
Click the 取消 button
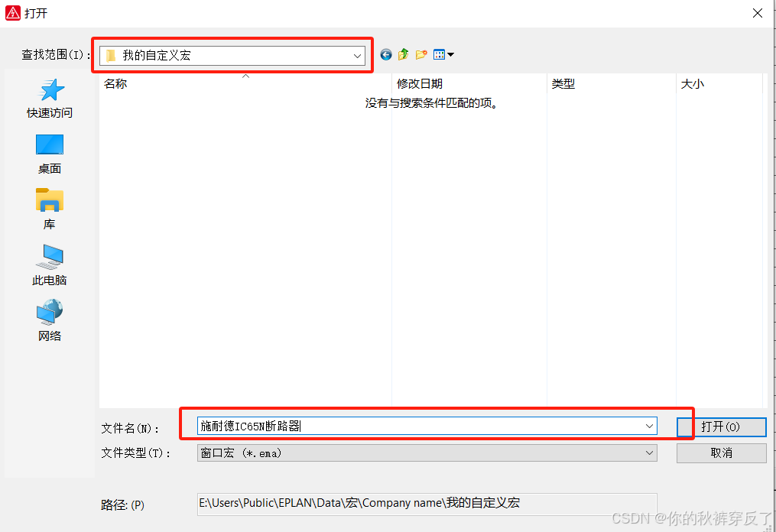(721, 453)
